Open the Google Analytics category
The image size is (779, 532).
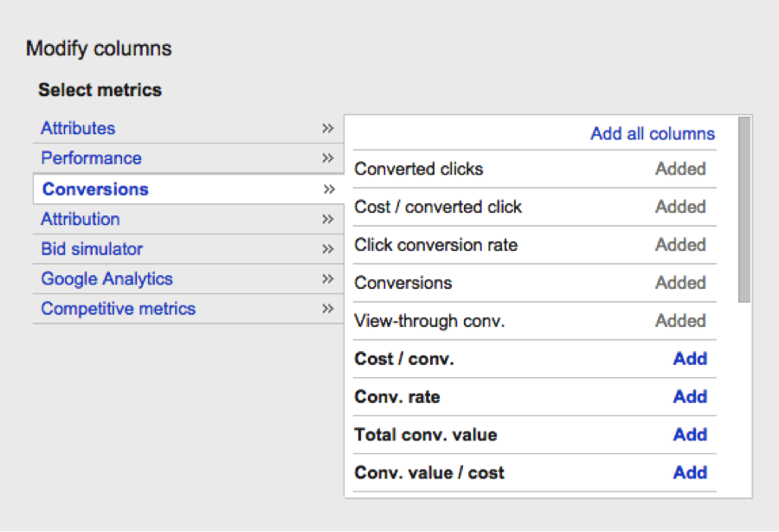click(106, 279)
